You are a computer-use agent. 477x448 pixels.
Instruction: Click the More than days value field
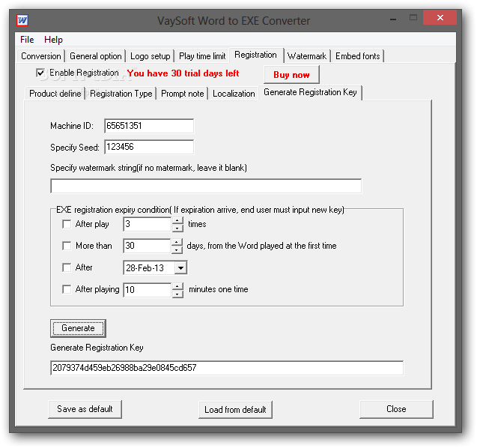pos(148,246)
